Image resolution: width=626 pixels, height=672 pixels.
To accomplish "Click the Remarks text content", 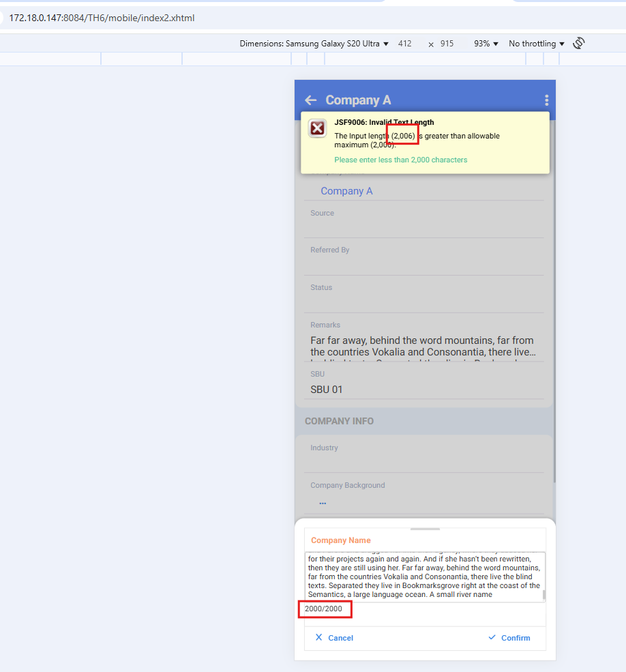I will 423,347.
